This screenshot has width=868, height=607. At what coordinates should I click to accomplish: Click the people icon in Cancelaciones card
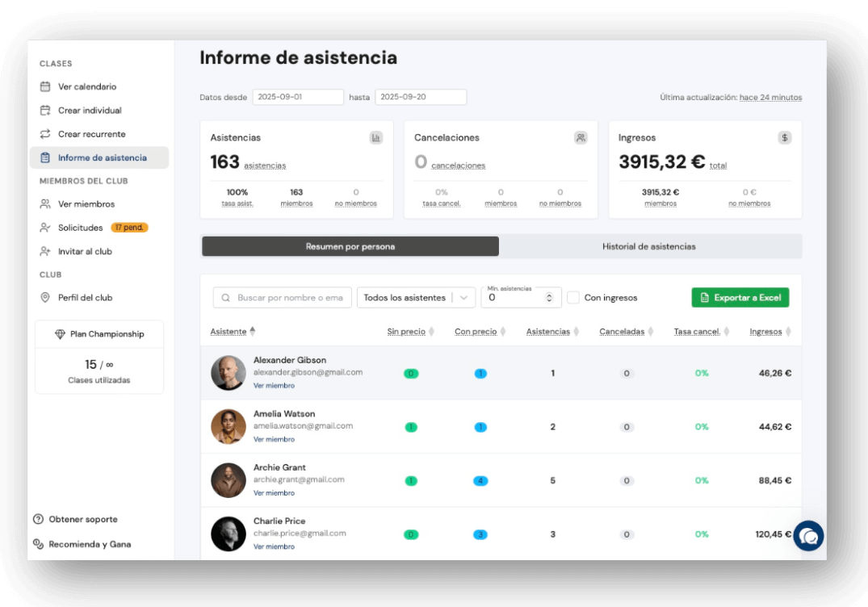(580, 138)
